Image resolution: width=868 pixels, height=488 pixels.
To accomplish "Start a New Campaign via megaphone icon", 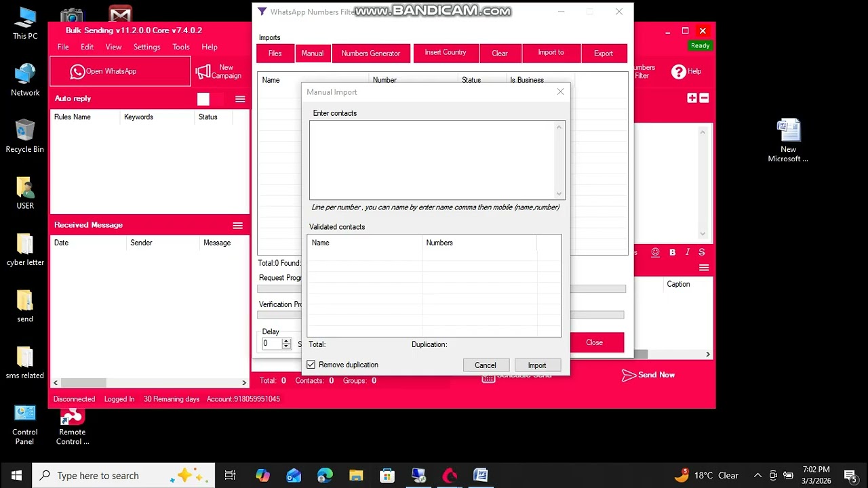I will 218,71.
